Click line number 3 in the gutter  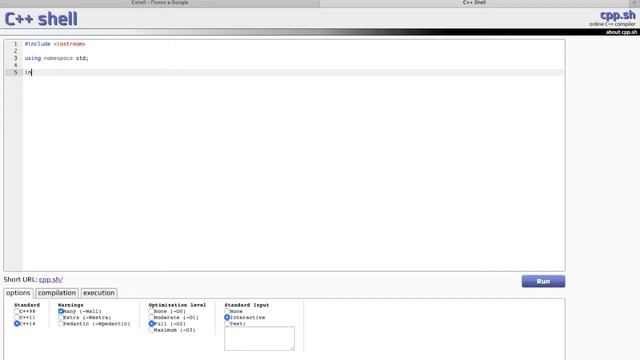(x=16, y=58)
